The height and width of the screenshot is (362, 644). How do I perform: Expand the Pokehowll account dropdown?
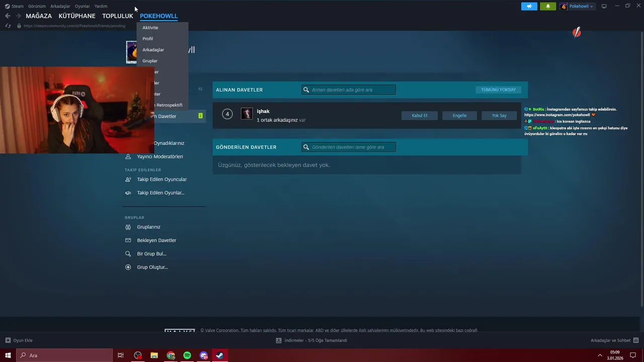[581, 6]
